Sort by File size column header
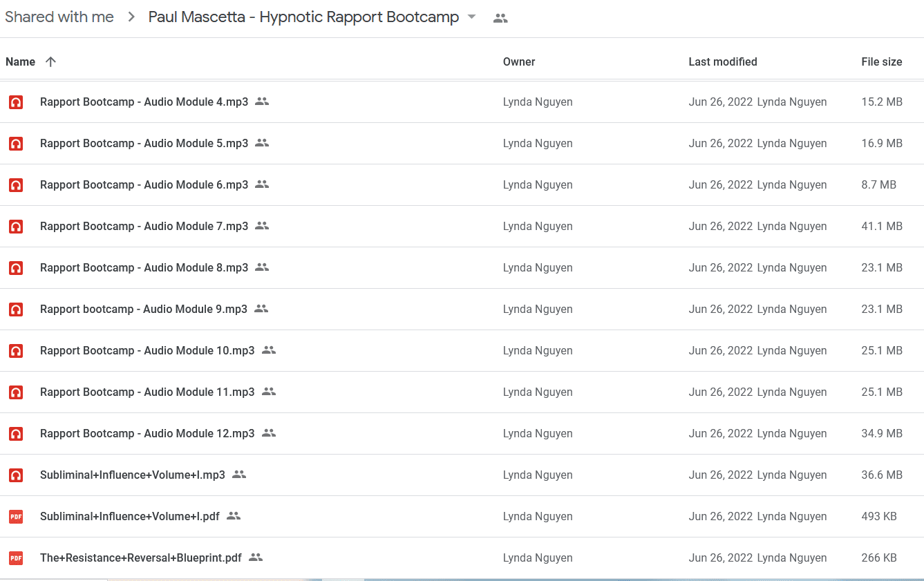 coord(882,61)
